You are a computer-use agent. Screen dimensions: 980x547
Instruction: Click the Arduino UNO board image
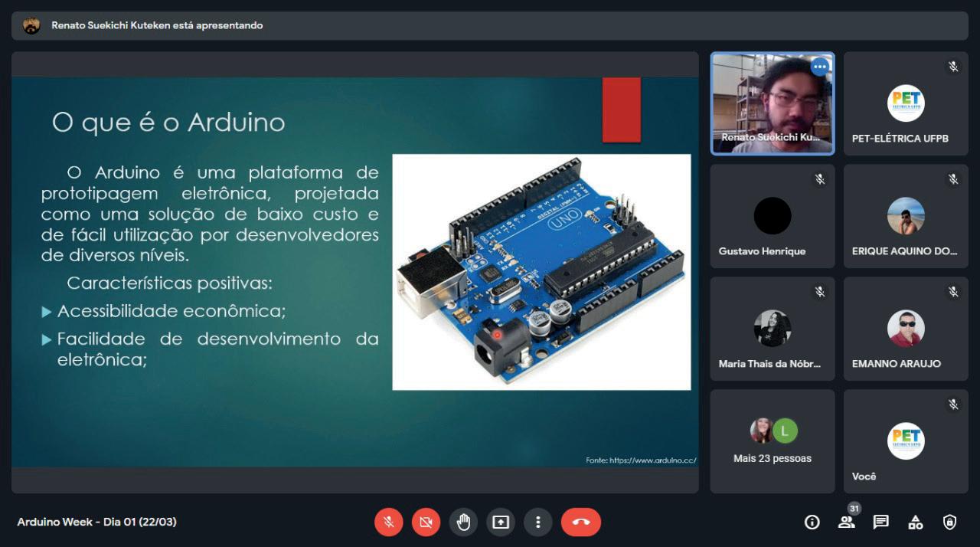coord(541,272)
